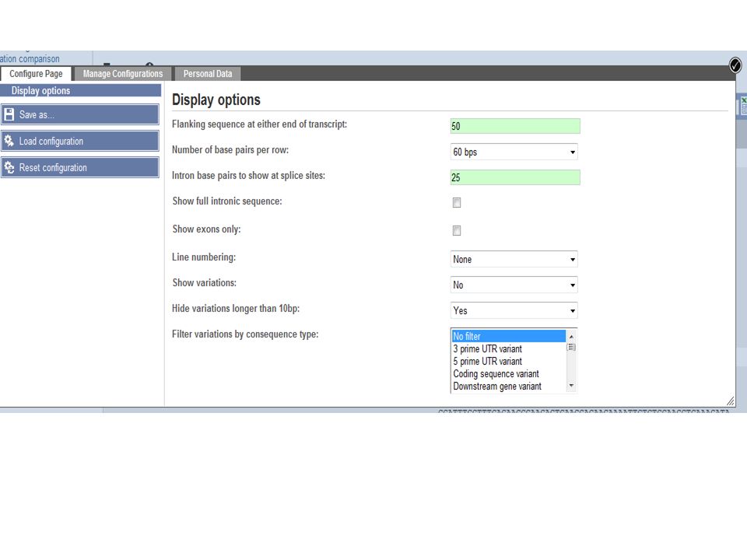Viewport: 747px width, 560px height.
Task: Click the Flanking sequence input field
Action: pyautogui.click(x=515, y=126)
